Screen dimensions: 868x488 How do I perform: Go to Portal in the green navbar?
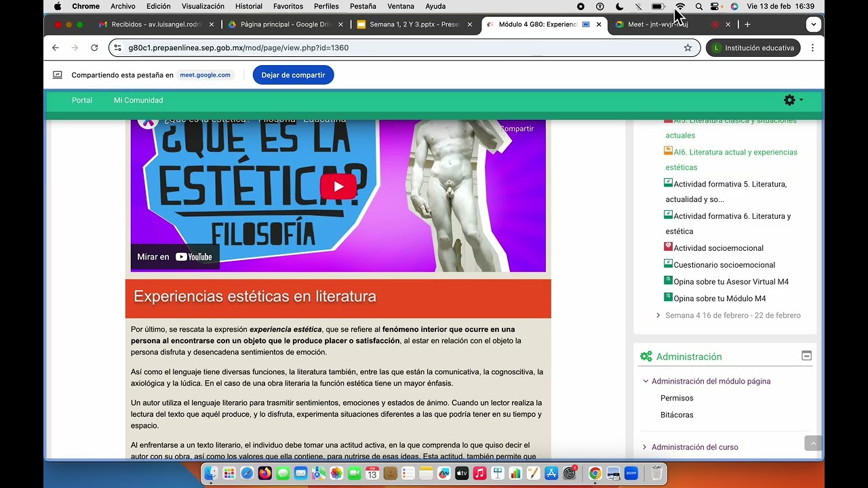(82, 100)
